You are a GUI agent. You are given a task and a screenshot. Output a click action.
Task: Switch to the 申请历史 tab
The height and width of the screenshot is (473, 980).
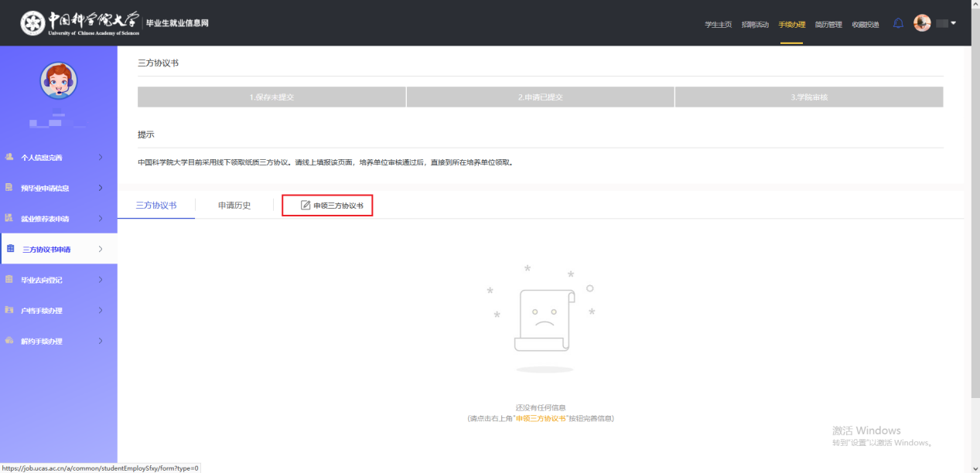(x=234, y=206)
